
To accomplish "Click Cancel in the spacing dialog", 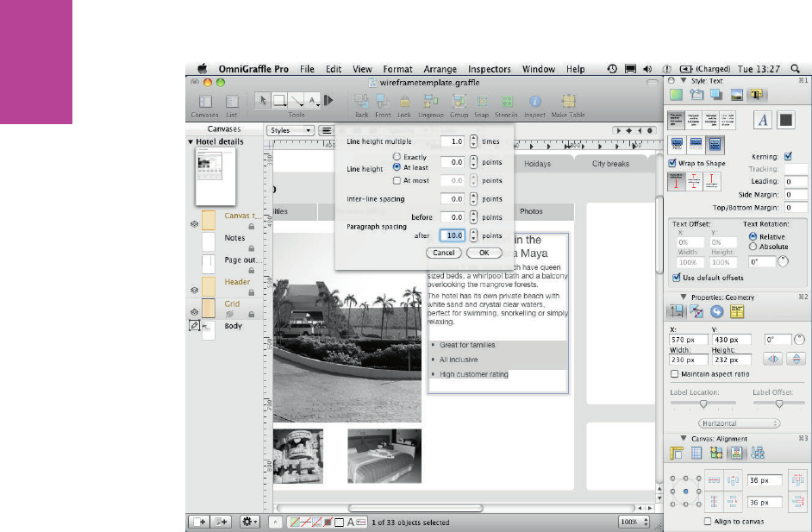I will pos(443,253).
